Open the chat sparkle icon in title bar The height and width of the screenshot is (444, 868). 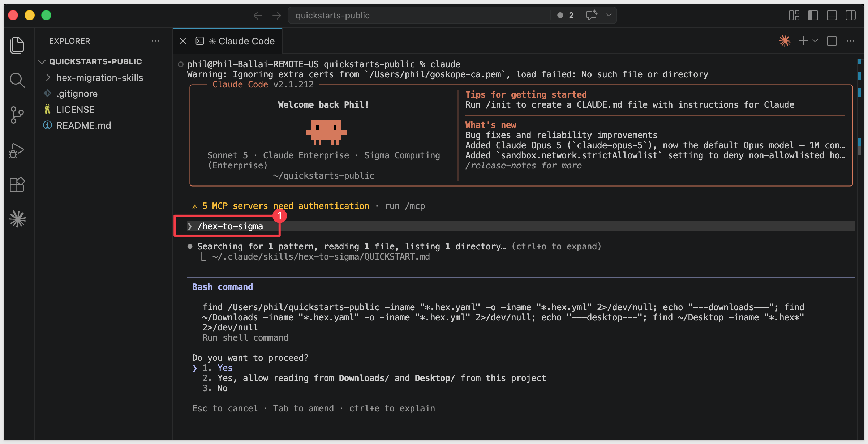[592, 15]
